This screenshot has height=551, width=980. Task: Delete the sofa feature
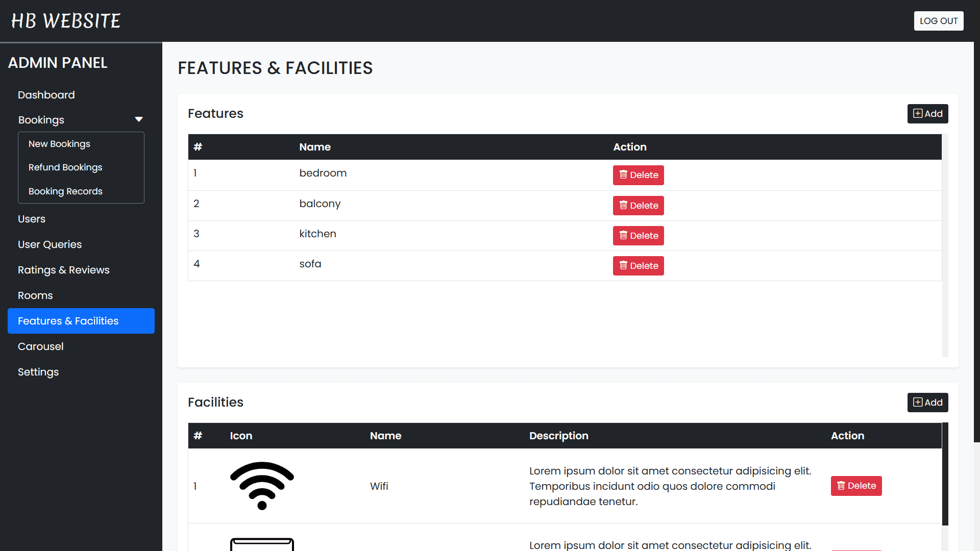638,266
